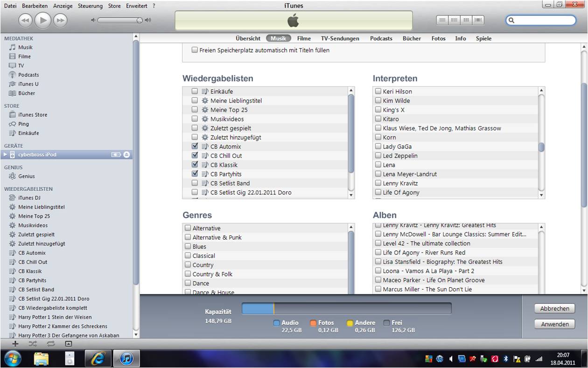Image resolution: width=588 pixels, height=368 pixels.
Task: Click the add playlist plus button
Action: [15, 344]
